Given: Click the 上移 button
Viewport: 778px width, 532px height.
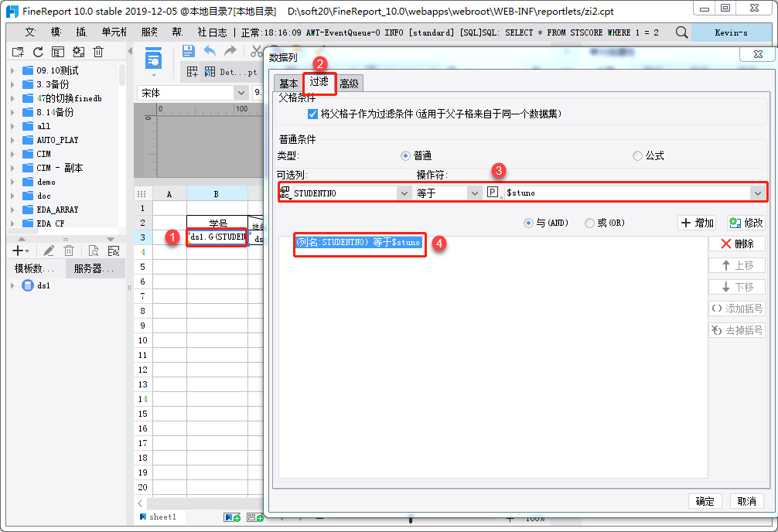Looking at the screenshot, I should pos(737,265).
